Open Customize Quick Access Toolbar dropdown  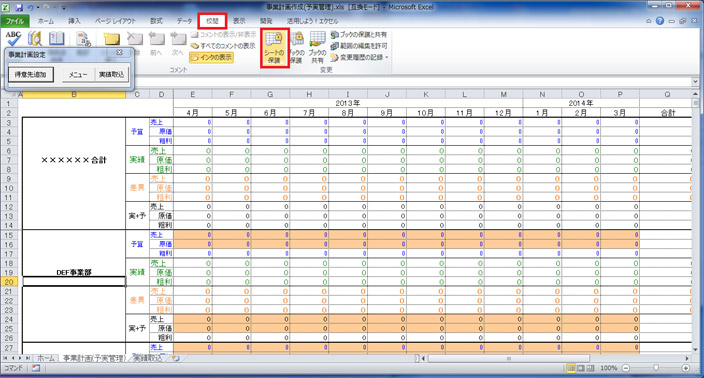pyautogui.click(x=64, y=8)
